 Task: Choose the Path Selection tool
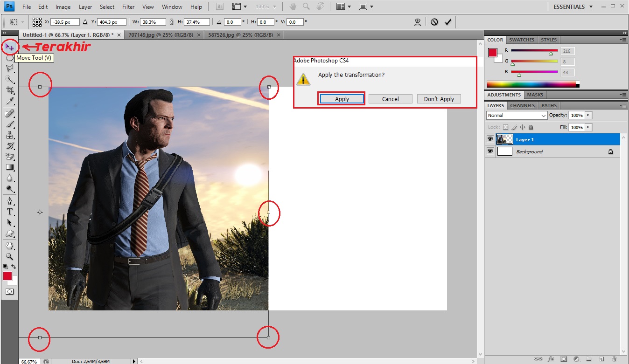point(9,223)
